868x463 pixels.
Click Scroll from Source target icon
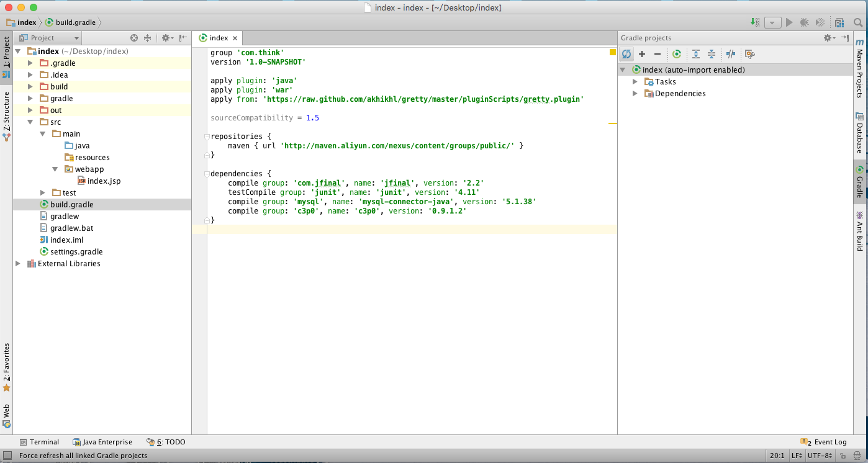point(133,38)
